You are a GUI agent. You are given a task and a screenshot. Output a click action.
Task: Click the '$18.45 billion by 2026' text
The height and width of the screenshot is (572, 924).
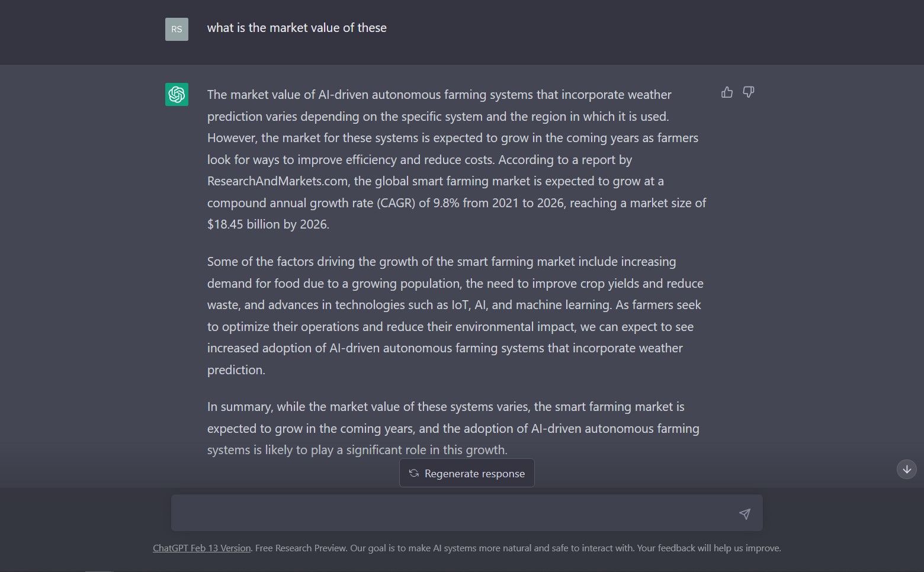(x=267, y=224)
